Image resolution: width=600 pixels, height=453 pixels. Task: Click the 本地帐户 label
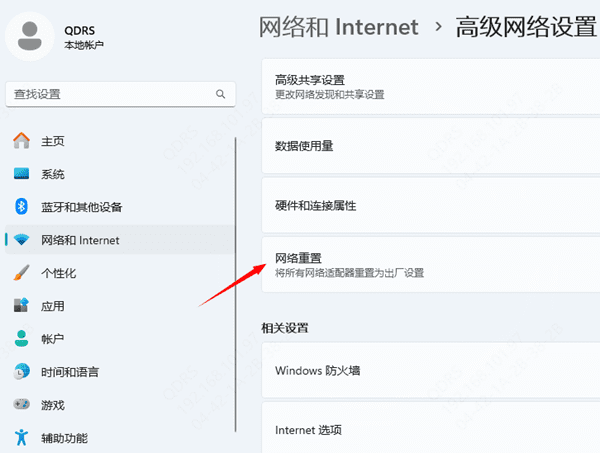pyautogui.click(x=84, y=45)
